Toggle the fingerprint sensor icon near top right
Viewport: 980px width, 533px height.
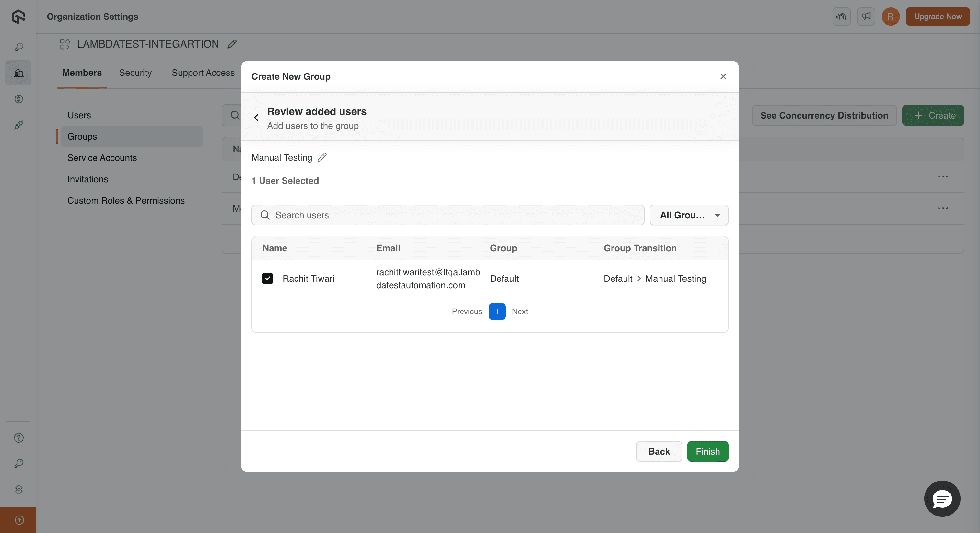pyautogui.click(x=841, y=16)
